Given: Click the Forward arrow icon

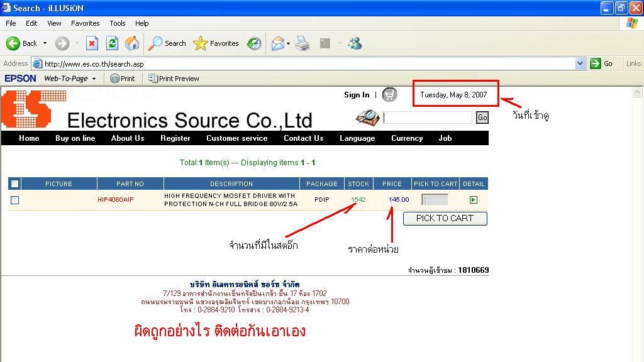Looking at the screenshot, I should pyautogui.click(x=62, y=43).
